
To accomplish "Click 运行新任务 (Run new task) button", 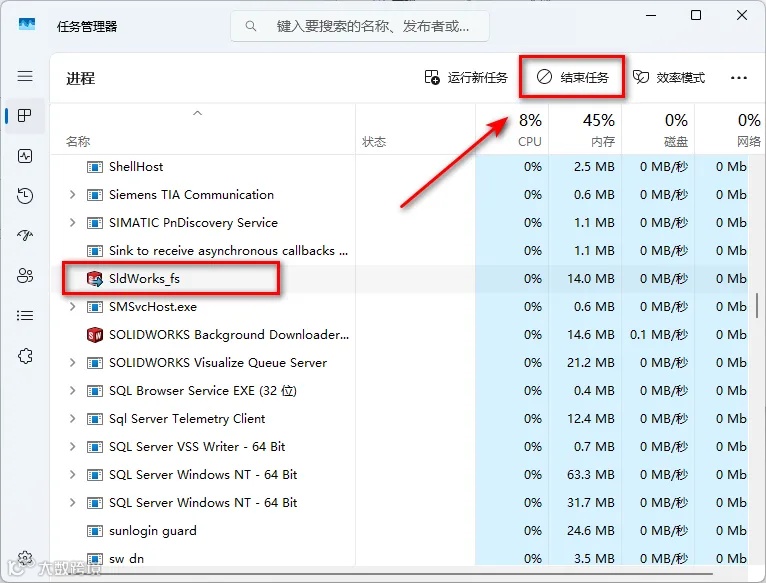I will point(466,77).
